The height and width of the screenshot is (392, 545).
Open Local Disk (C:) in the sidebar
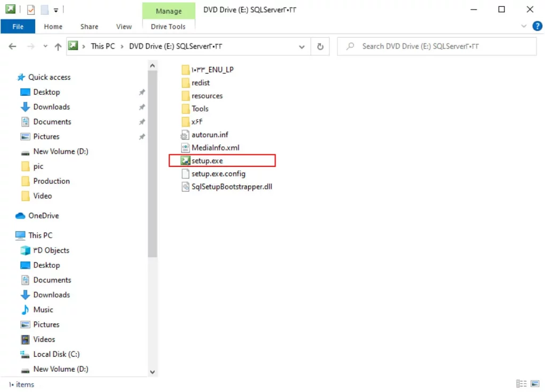coord(55,354)
